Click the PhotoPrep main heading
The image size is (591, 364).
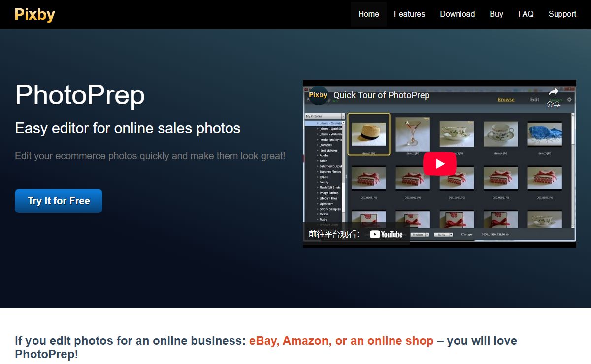[80, 94]
